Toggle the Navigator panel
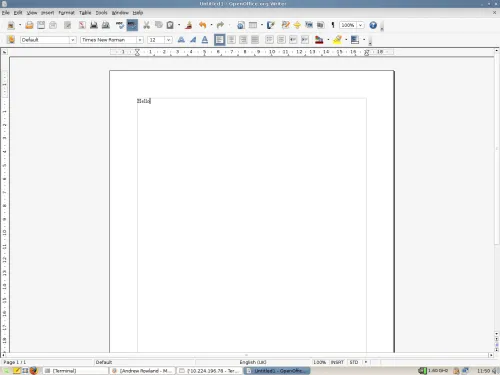 [297, 25]
